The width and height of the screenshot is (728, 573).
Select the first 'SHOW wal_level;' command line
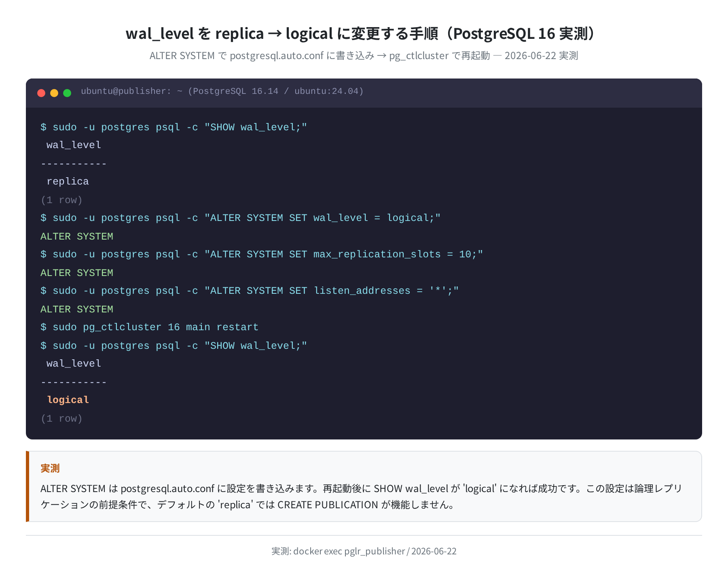click(x=174, y=127)
